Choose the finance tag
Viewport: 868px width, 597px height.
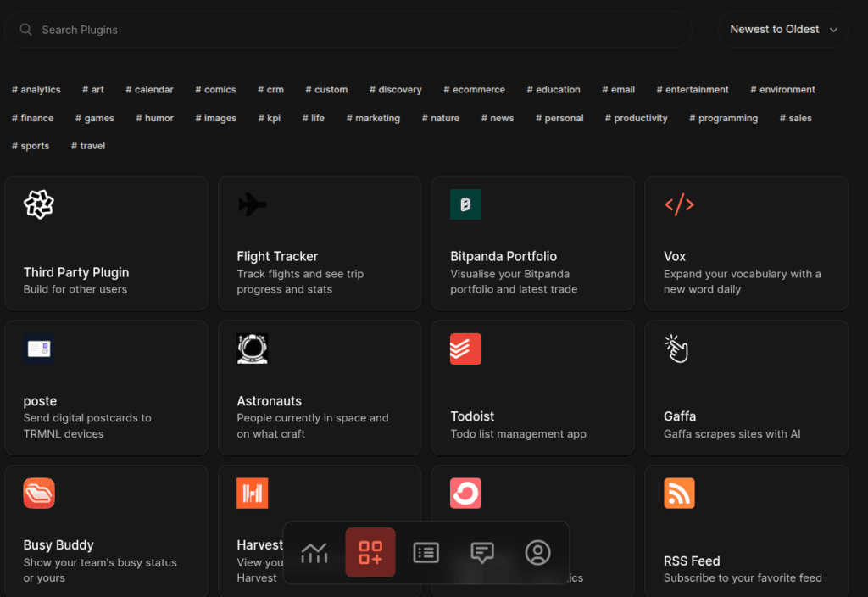coord(33,118)
